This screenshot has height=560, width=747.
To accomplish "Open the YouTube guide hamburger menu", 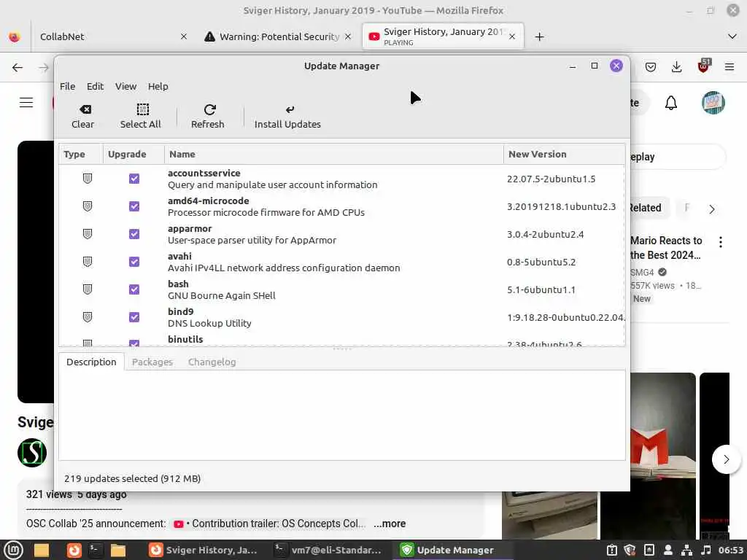I will tap(26, 103).
